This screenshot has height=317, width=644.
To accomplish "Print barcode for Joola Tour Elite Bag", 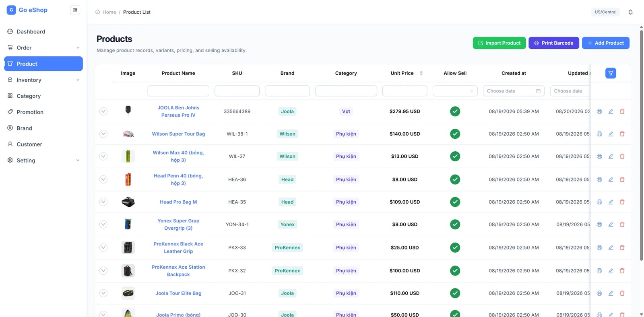I will (599, 293).
